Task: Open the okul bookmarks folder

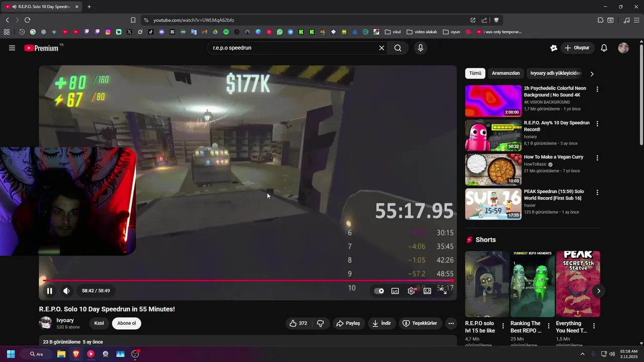Action: click(393, 32)
